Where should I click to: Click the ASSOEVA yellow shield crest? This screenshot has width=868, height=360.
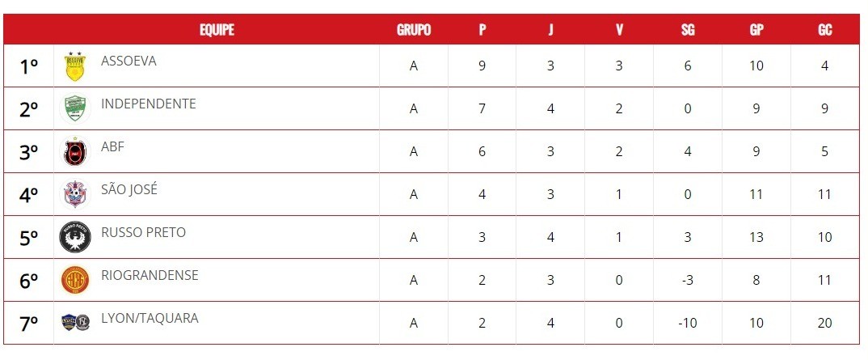tap(74, 66)
